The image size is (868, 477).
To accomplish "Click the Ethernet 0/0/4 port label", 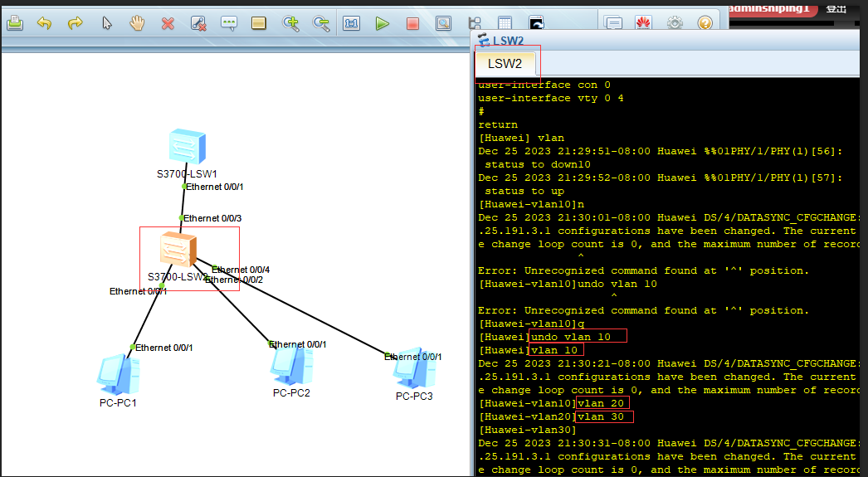I will [241, 270].
